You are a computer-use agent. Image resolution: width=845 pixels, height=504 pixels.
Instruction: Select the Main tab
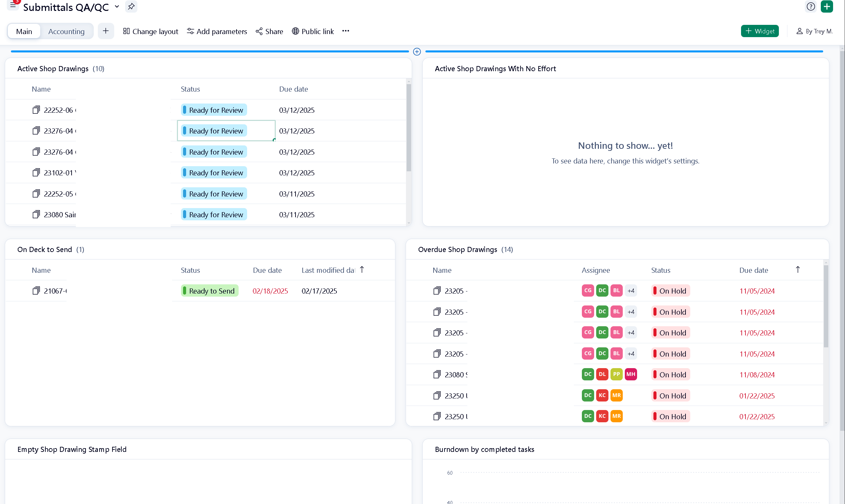24,31
